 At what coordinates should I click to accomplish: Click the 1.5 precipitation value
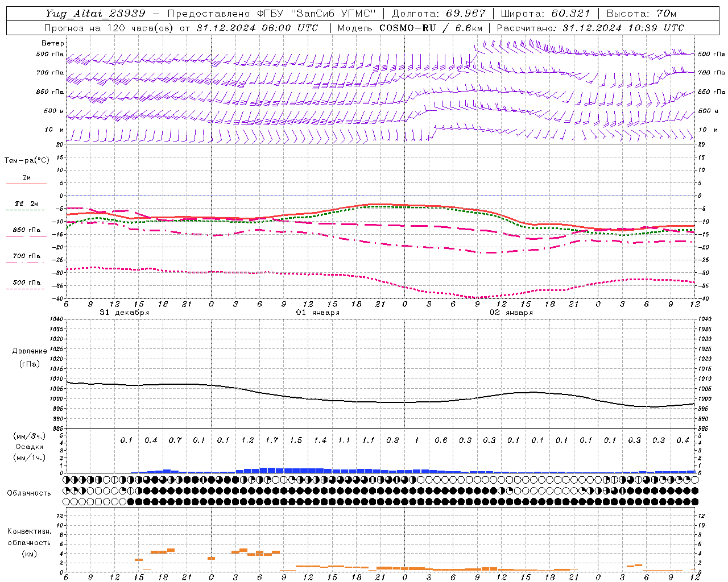296,440
